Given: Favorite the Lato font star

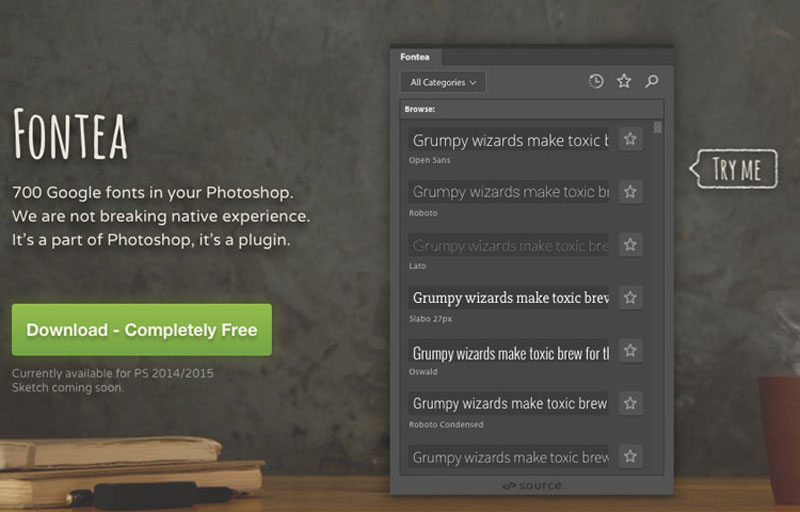Looking at the screenshot, I should pos(630,245).
